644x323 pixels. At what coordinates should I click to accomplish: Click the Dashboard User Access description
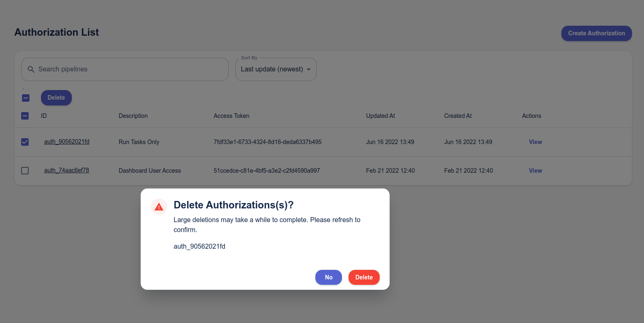(x=150, y=171)
